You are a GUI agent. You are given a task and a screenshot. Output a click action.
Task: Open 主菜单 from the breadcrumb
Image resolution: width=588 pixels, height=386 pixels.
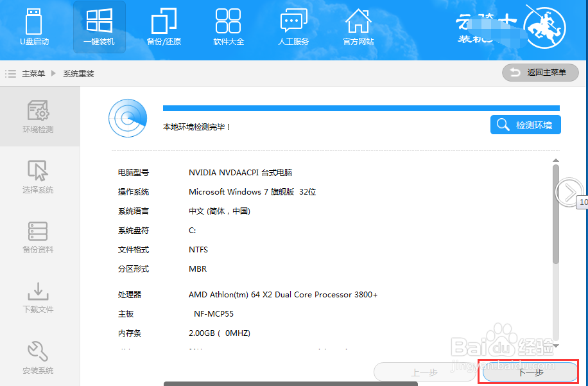point(33,73)
